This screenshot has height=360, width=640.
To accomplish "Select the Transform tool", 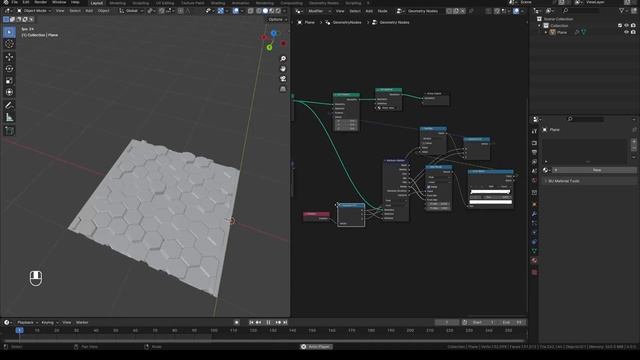I will [x=9, y=92].
